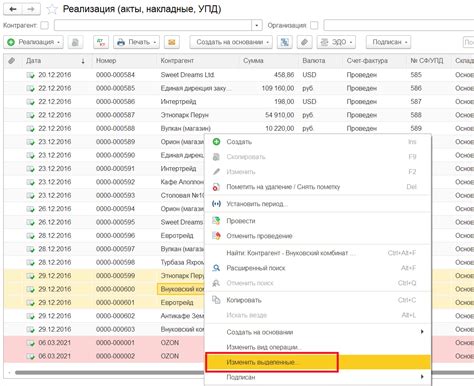Viewport: 474px width, 386px height.
Task: Click the delete mark icon beside Пометить на удаление
Action: click(216, 187)
